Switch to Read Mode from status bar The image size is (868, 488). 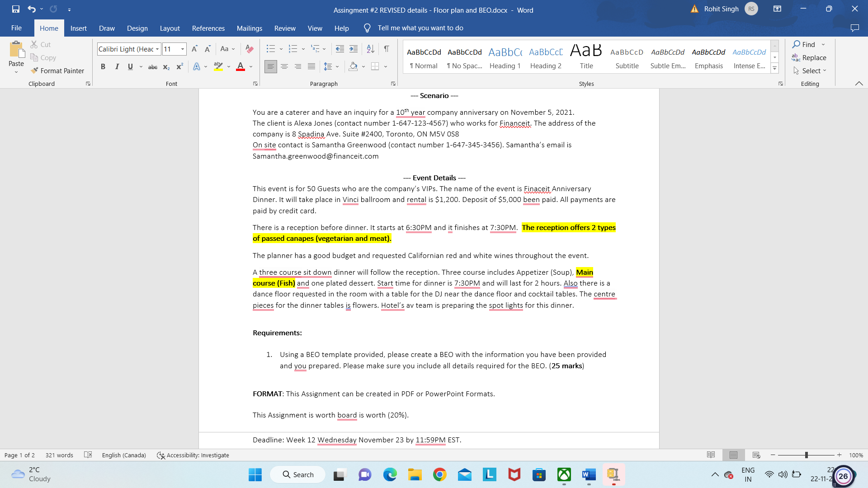pyautogui.click(x=711, y=455)
